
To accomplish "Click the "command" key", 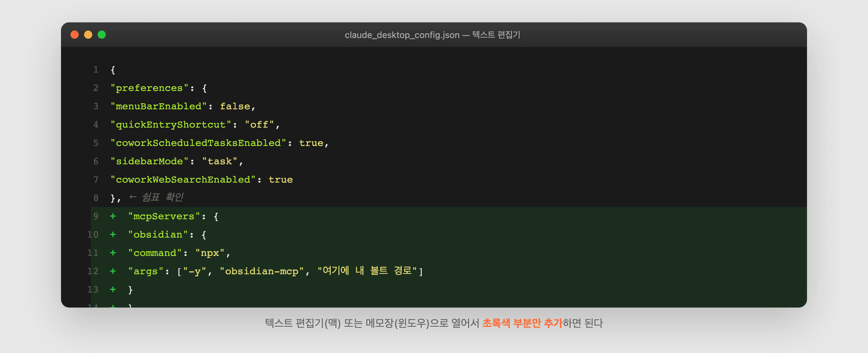I will [x=155, y=253].
